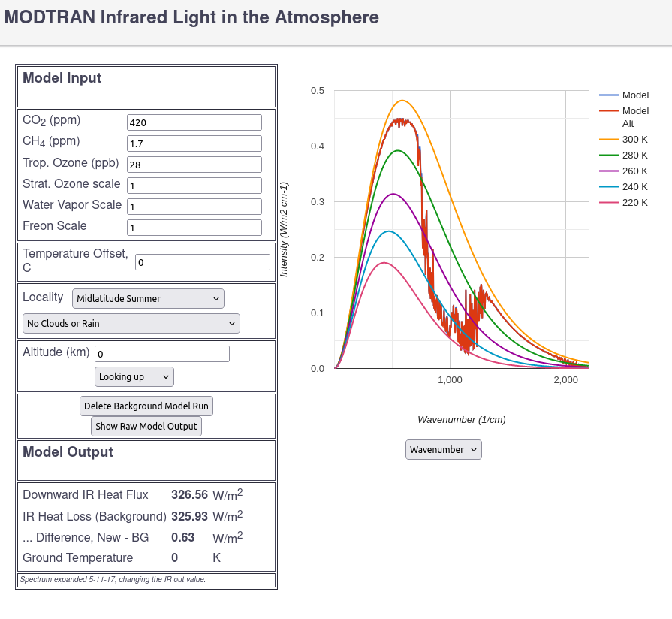Click the Wavenumber (1/cm) axis title
The image size is (672, 619).
(x=462, y=420)
